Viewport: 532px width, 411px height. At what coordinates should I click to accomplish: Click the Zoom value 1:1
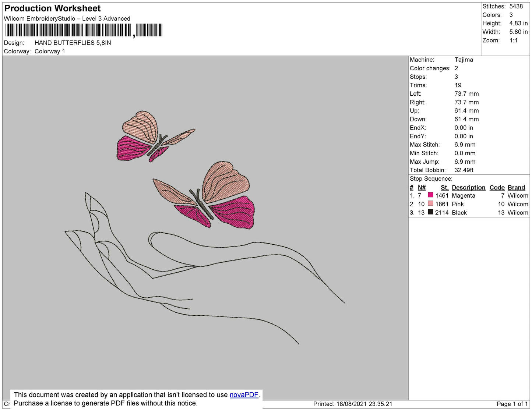514,40
